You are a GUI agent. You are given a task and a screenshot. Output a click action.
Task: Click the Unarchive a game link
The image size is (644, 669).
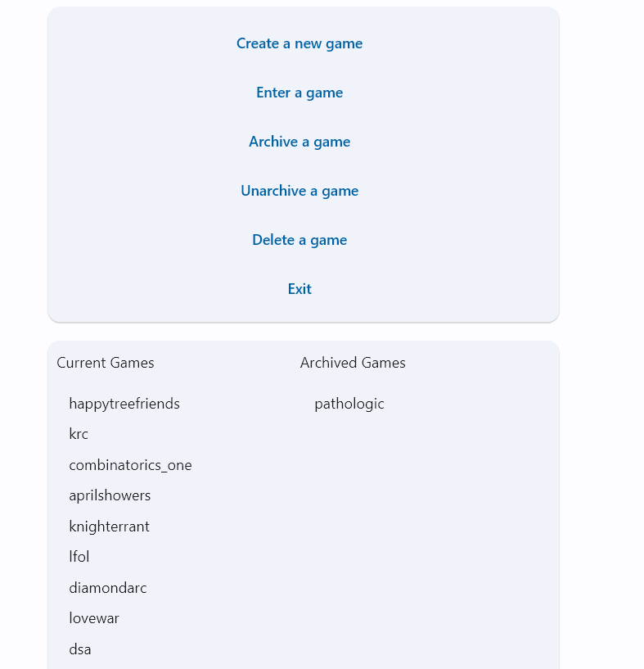299,191
